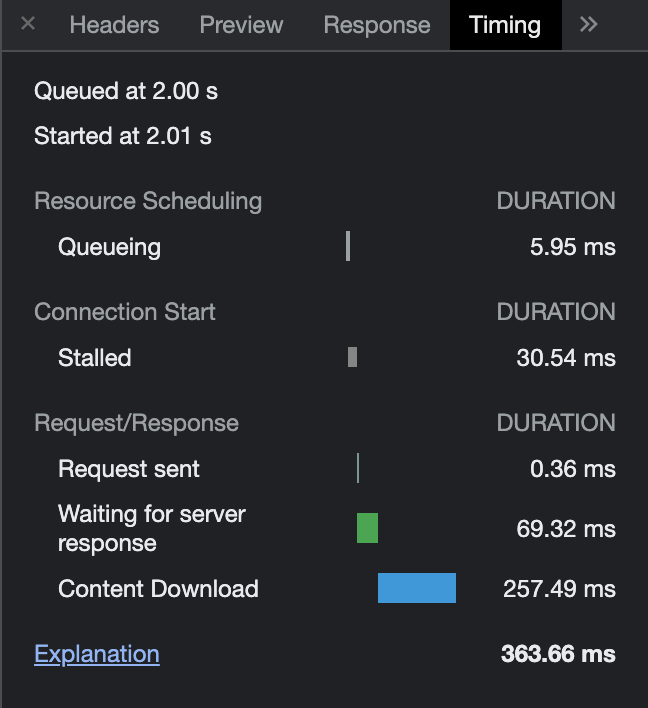Switch to the Preview tab
The width and height of the screenshot is (648, 708).
241,25
